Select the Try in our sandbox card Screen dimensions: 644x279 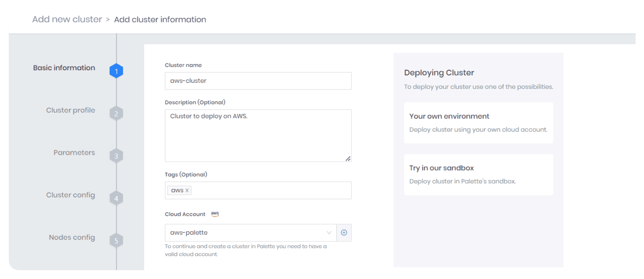click(479, 175)
